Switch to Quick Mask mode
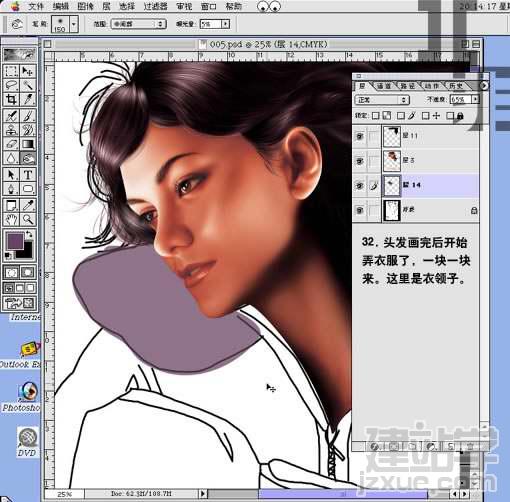Screen dimensions: 510x502 click(x=28, y=273)
